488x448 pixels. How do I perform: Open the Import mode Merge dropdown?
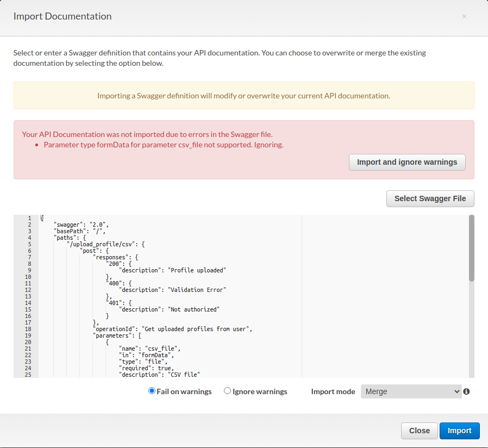tap(411, 391)
